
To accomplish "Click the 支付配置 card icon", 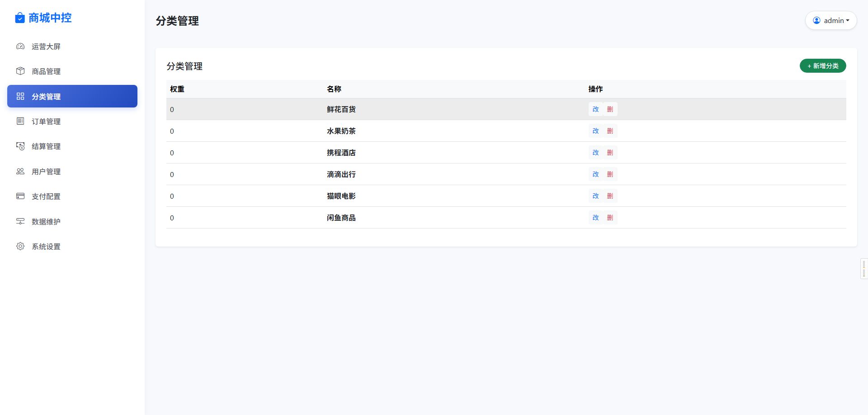I will [x=20, y=196].
